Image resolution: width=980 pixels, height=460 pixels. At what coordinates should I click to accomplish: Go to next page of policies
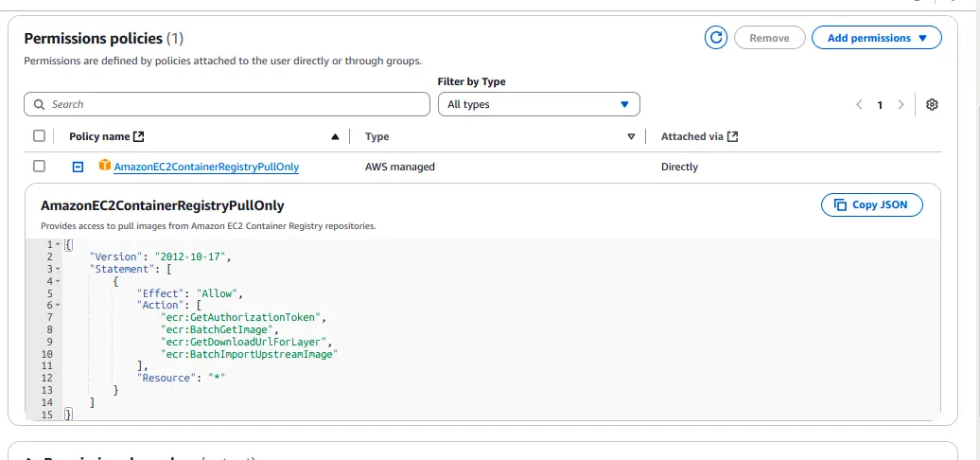tap(901, 104)
